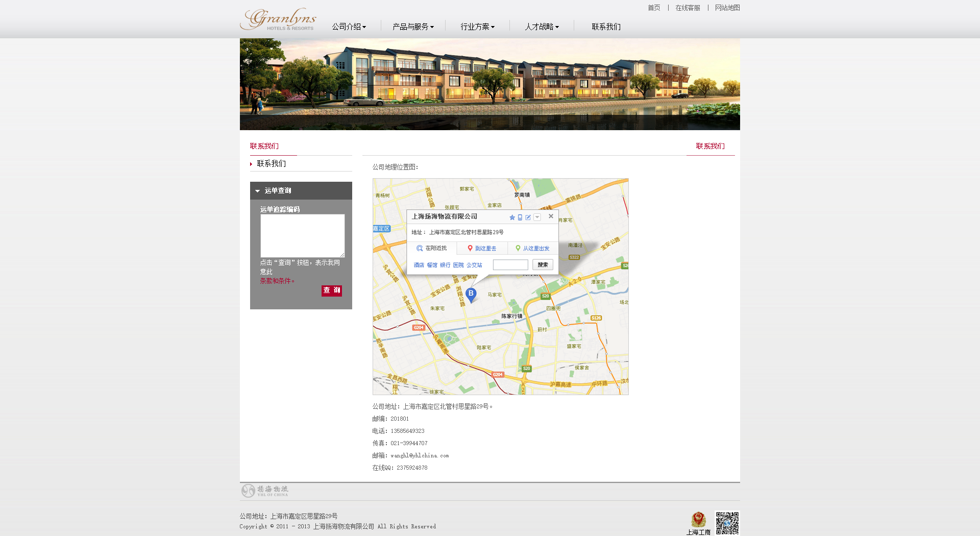Click the star favorite icon in map popup
Viewport: 980px width, 536px height.
point(512,217)
